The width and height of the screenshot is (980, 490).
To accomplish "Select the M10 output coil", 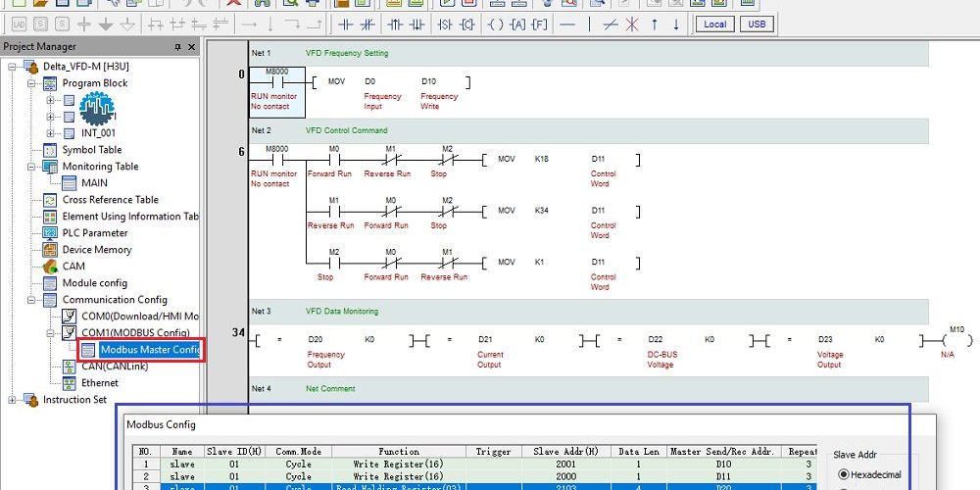I will 956,341.
